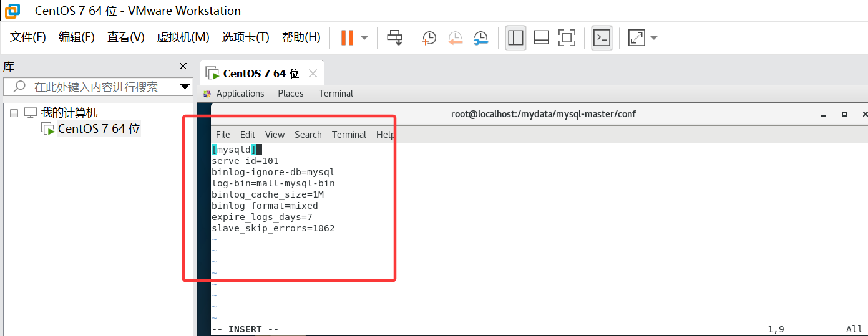Viewport: 868px width, 336px height.
Task: Take a snapshot of the virtual machine
Action: 429,38
